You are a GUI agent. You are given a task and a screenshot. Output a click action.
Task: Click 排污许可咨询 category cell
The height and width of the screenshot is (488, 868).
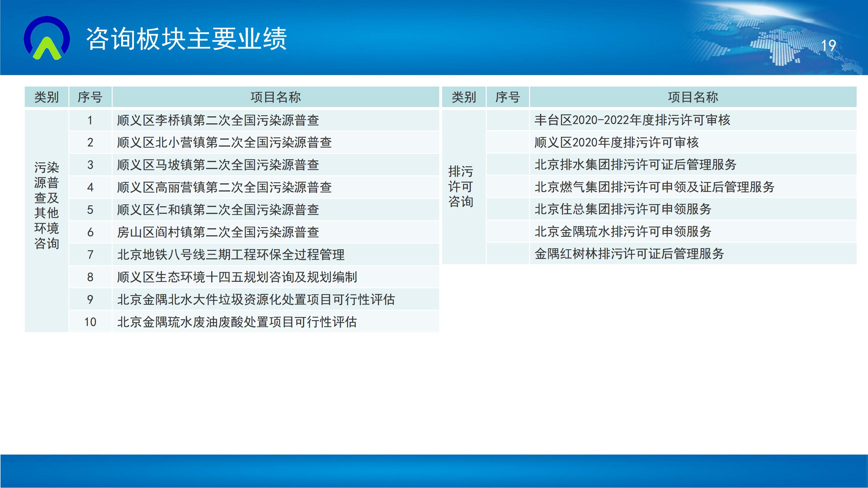pyautogui.click(x=461, y=186)
